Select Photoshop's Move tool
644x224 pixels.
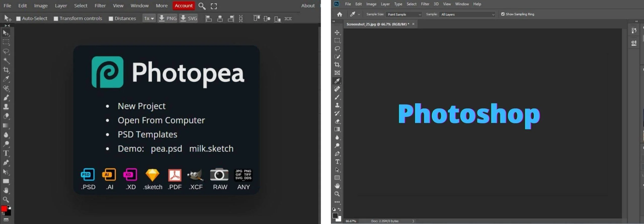337,32
